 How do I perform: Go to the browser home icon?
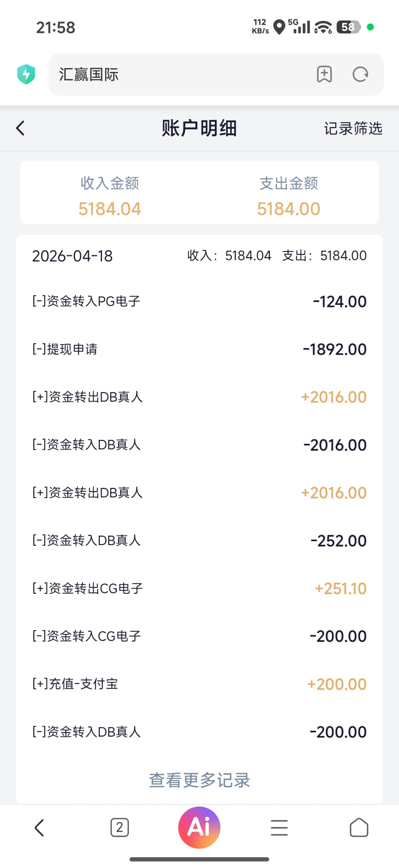coord(359,827)
